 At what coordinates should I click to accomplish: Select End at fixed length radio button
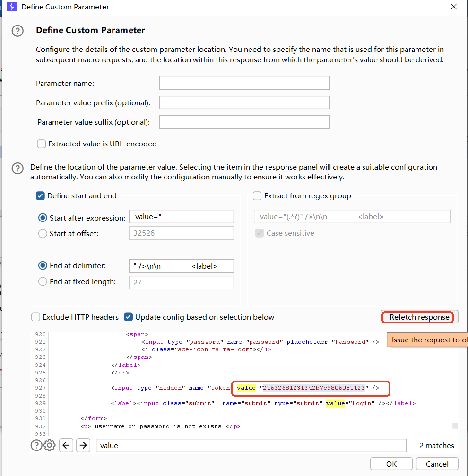click(x=43, y=282)
